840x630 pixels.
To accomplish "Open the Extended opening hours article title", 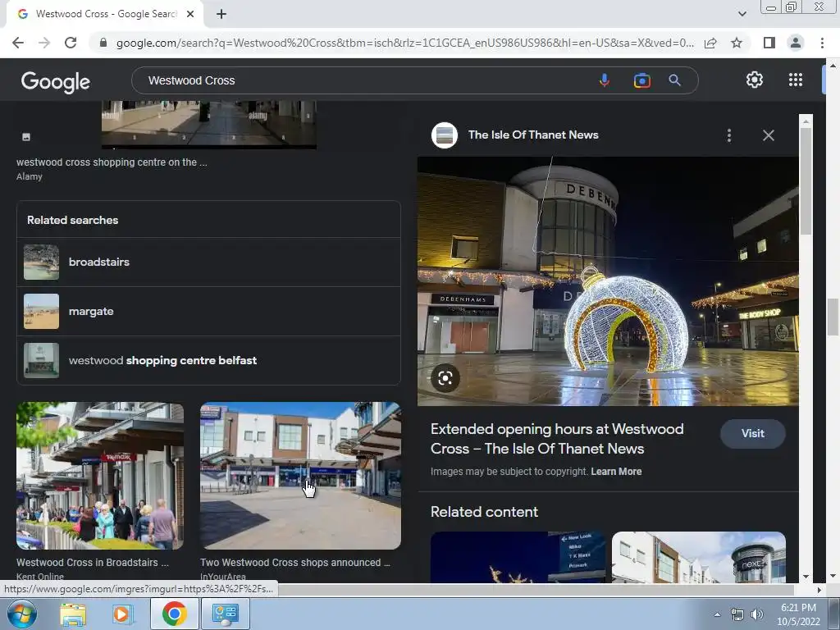I will (x=557, y=439).
